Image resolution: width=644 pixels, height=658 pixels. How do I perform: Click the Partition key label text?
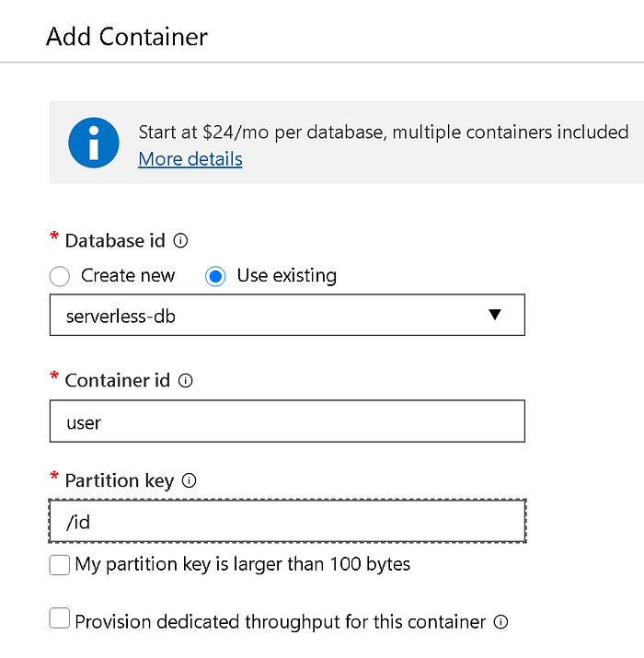(120, 481)
